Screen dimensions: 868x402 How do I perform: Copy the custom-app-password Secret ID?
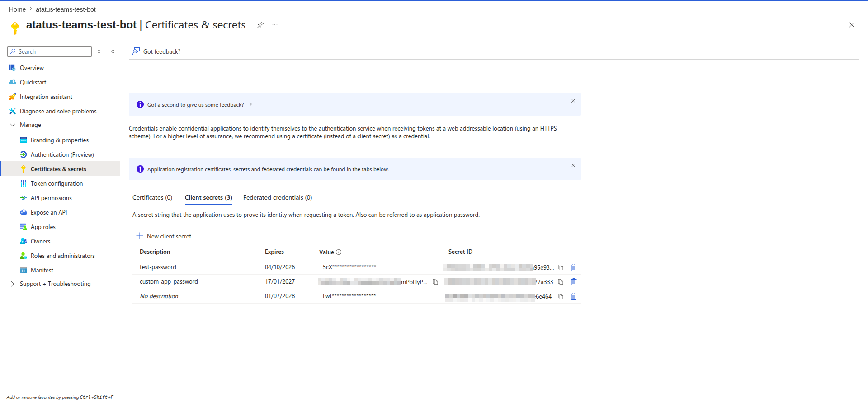pos(561,282)
